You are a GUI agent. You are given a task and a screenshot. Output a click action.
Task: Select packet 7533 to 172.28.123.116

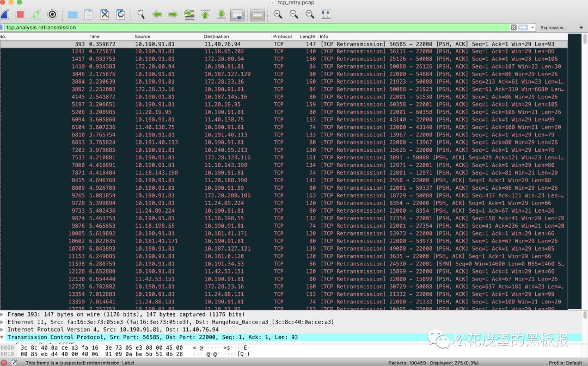click(x=284, y=157)
